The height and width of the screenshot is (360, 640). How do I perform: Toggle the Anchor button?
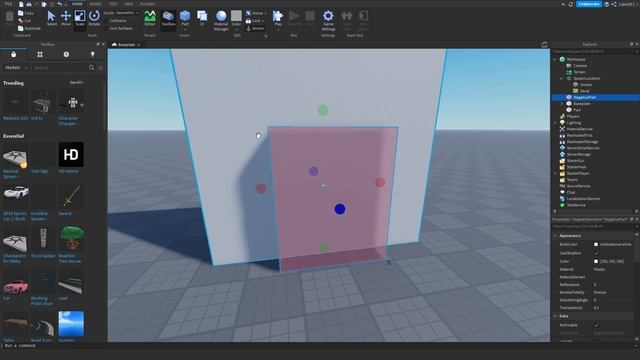255,29
